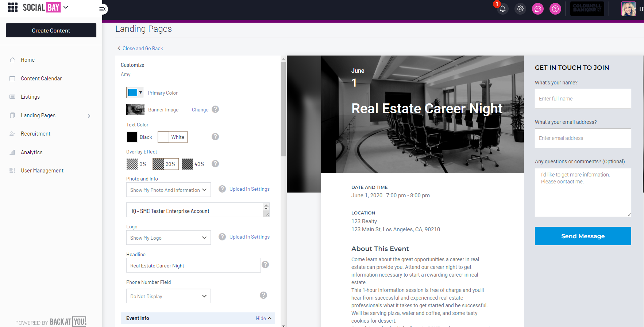Image resolution: width=644 pixels, height=327 pixels.
Task: Go to Home in the sidebar
Action: [28, 60]
